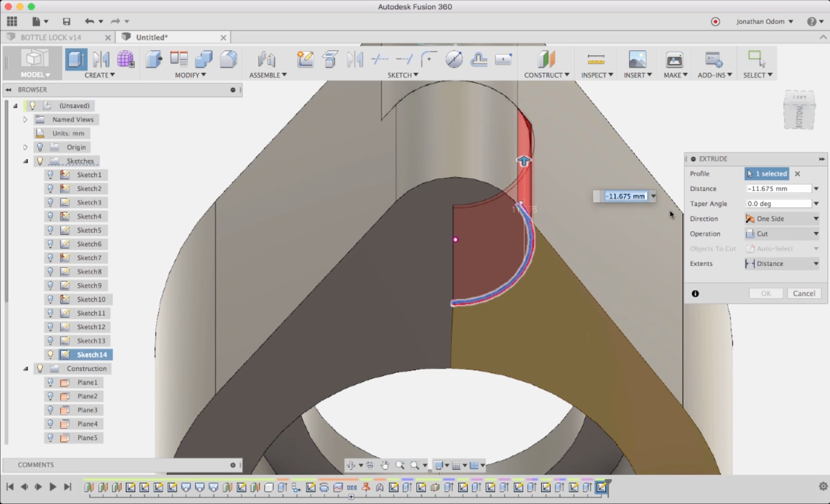
Task: Click Cancel in the Extrude dialog
Action: point(804,293)
